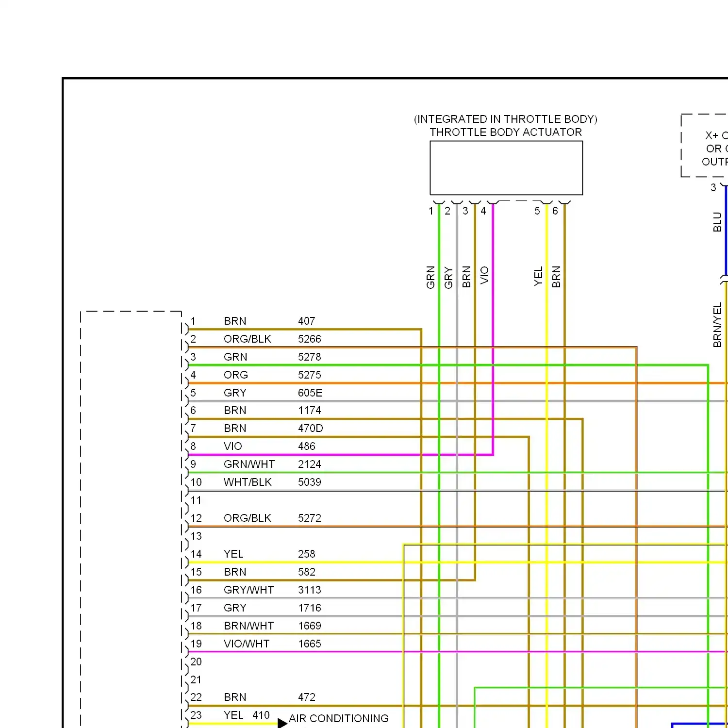Click circuit number 1174
Image resolution: width=728 pixels, height=728 pixels.
point(310,411)
